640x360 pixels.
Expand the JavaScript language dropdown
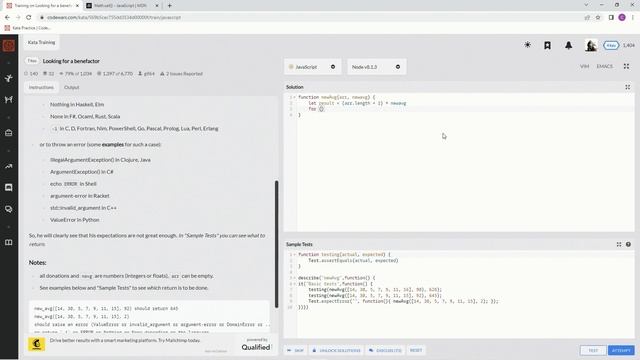click(312, 67)
